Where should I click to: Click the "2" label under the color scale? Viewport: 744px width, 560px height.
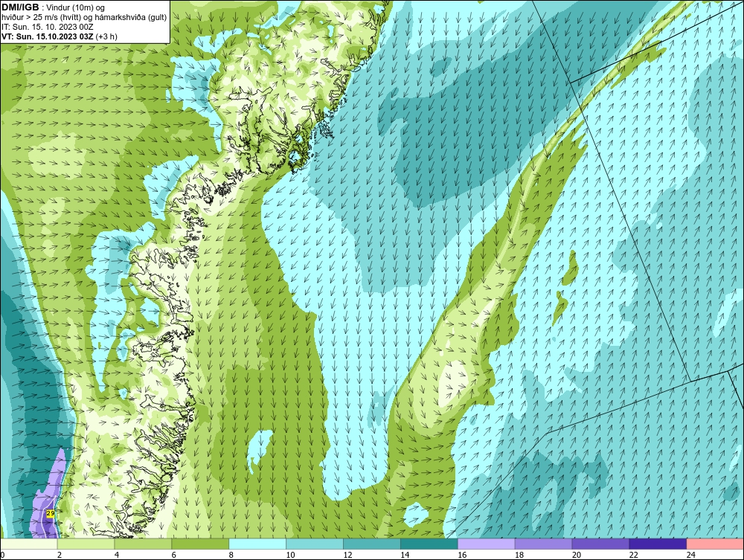[60, 555]
